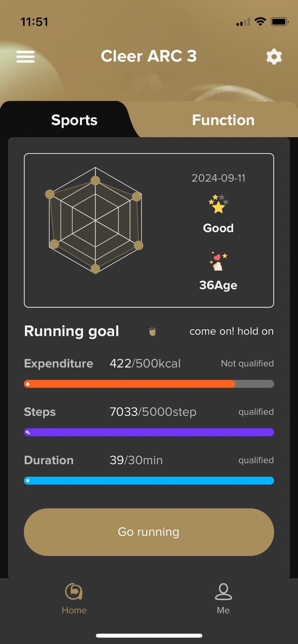Tap the flame icon on Expenditure bar
This screenshot has width=298, height=644.
28,384
